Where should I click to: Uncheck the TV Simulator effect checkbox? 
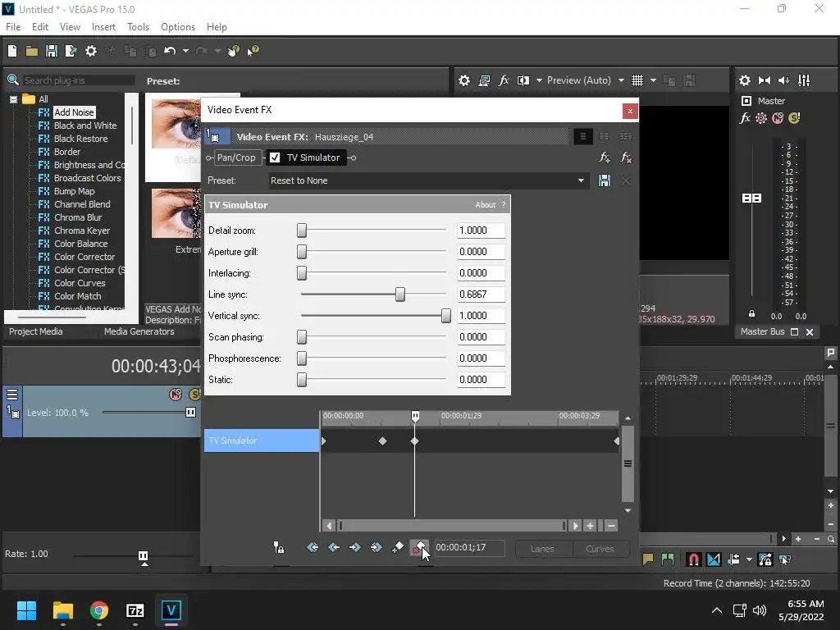[275, 157]
